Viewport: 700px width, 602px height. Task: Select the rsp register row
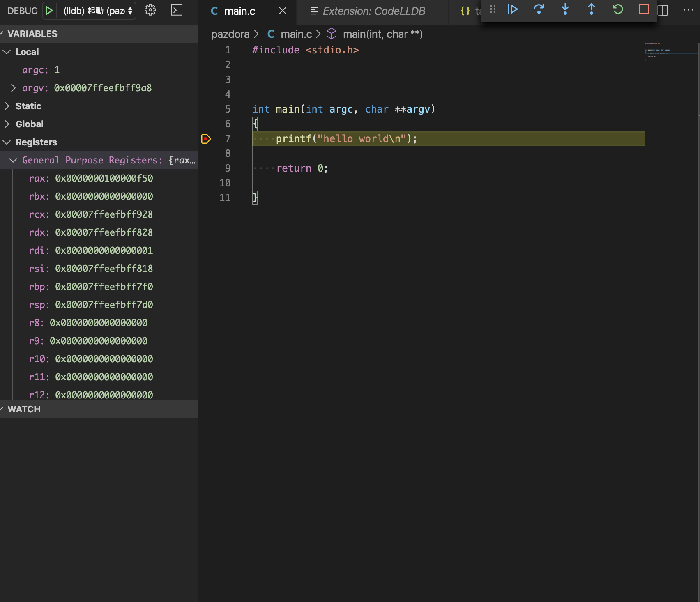[x=99, y=305]
